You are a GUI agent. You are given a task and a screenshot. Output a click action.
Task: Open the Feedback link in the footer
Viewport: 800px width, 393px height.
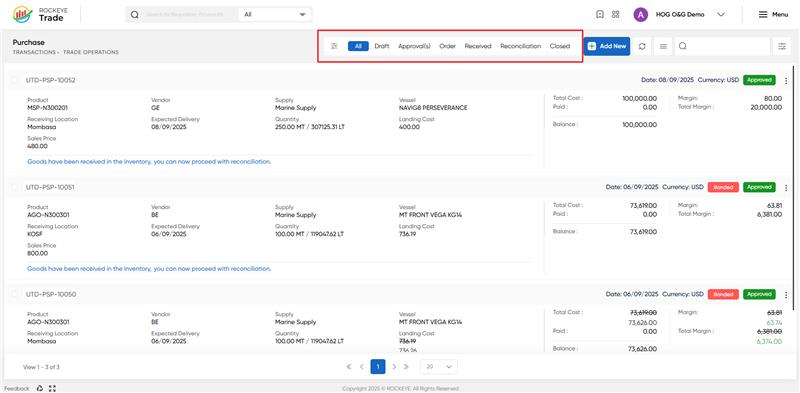pos(17,388)
